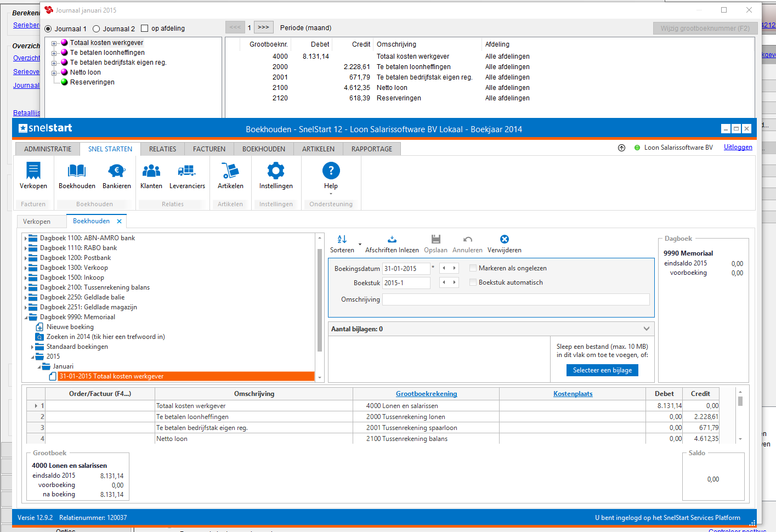The image size is (776, 532).
Task: Click Uitloggen link
Action: click(x=738, y=147)
